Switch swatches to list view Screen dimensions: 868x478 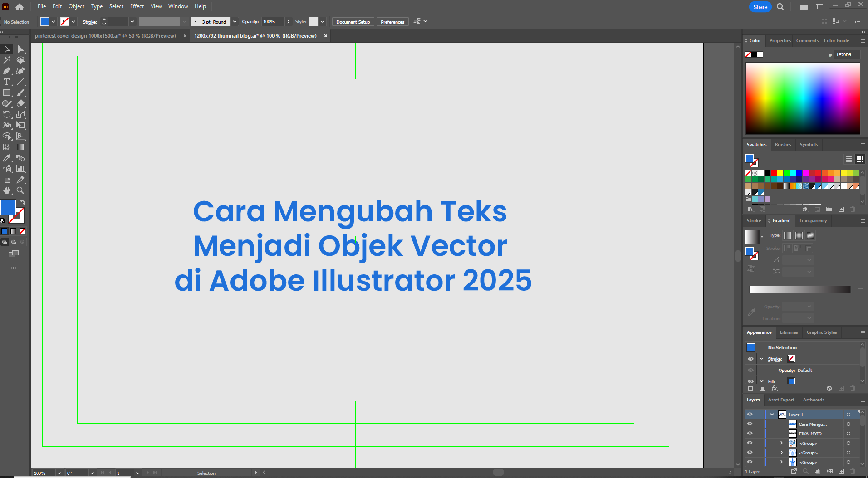click(848, 159)
